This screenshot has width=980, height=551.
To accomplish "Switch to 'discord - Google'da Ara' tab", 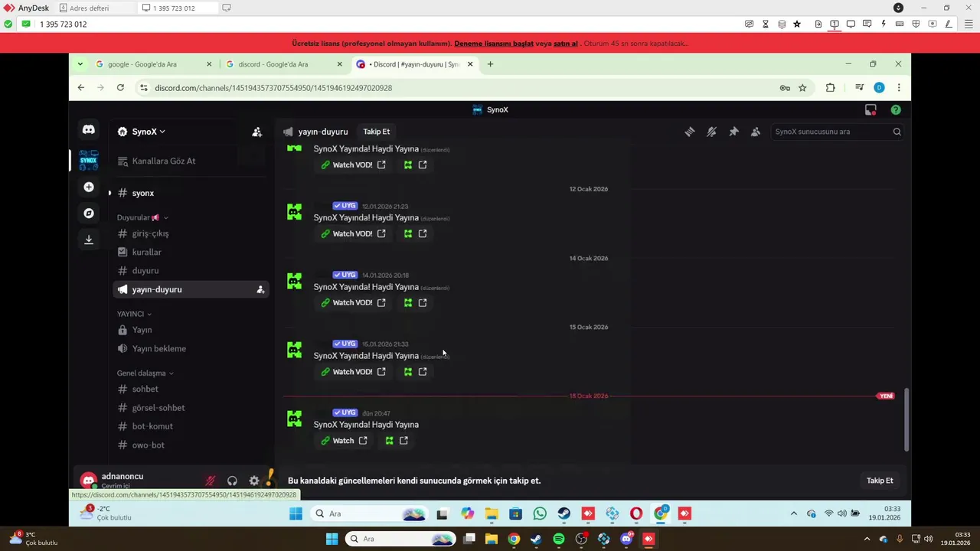I will [283, 64].
